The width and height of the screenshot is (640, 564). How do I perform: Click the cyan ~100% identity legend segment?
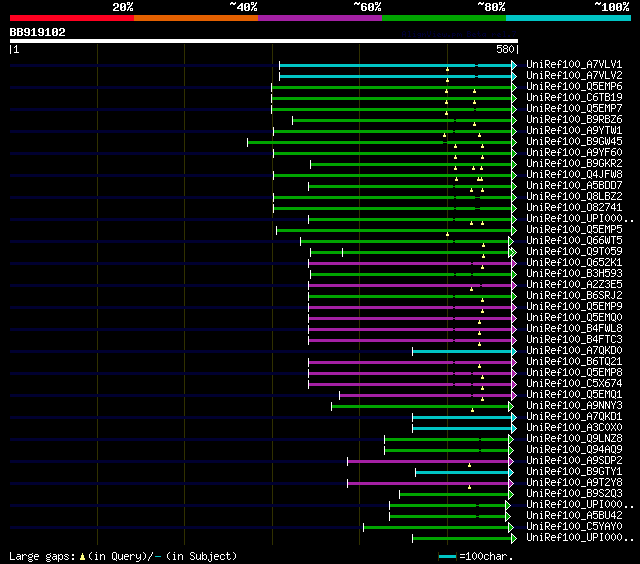pos(569,18)
